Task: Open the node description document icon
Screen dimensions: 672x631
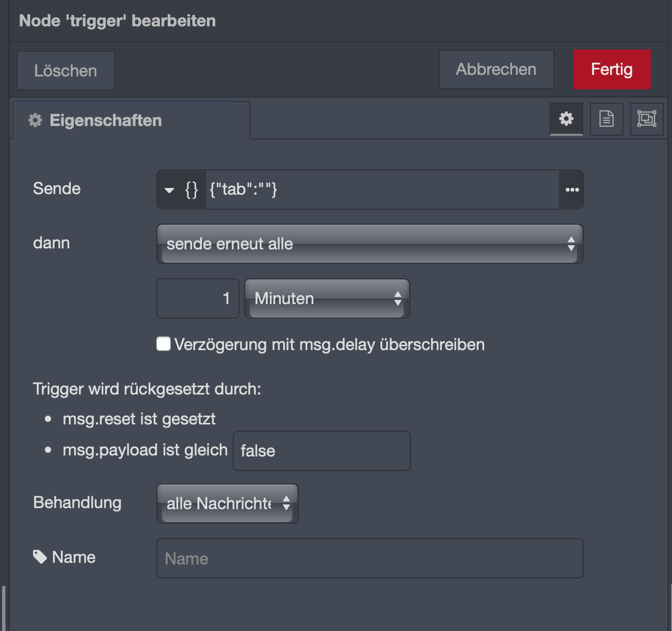Action: 606,119
